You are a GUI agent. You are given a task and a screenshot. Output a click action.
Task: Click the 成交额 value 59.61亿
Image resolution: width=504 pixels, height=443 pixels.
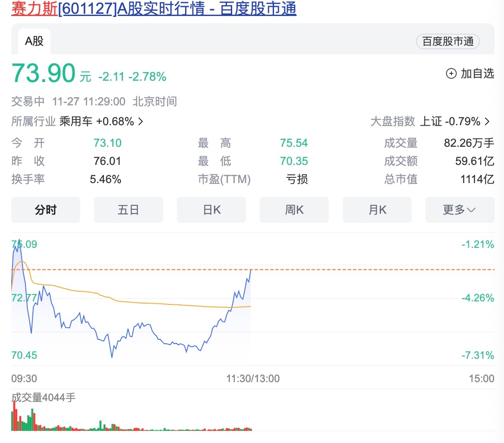475,161
